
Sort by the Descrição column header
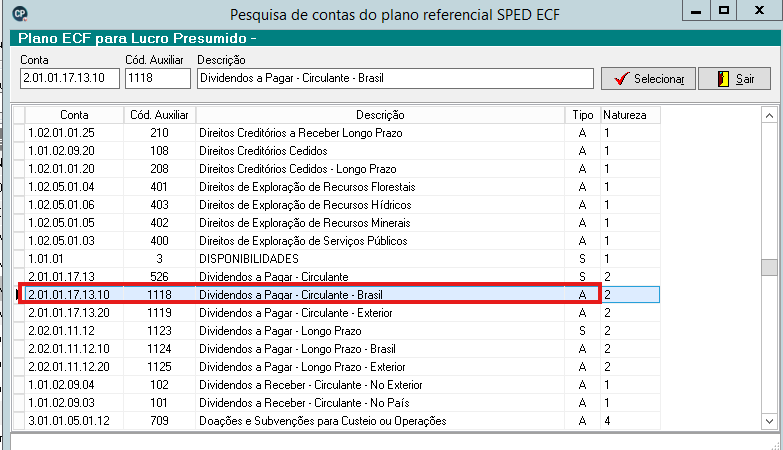click(380, 115)
